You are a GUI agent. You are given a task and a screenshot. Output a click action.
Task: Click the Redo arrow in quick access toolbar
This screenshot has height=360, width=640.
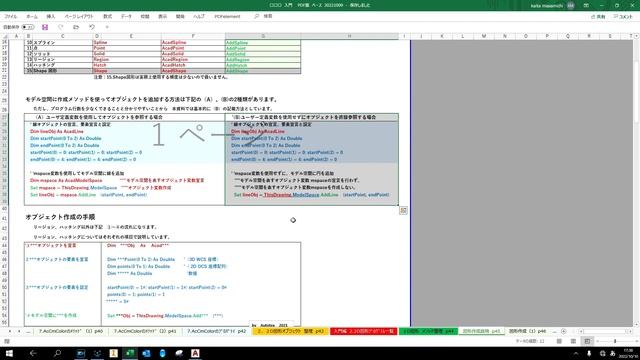60,27
